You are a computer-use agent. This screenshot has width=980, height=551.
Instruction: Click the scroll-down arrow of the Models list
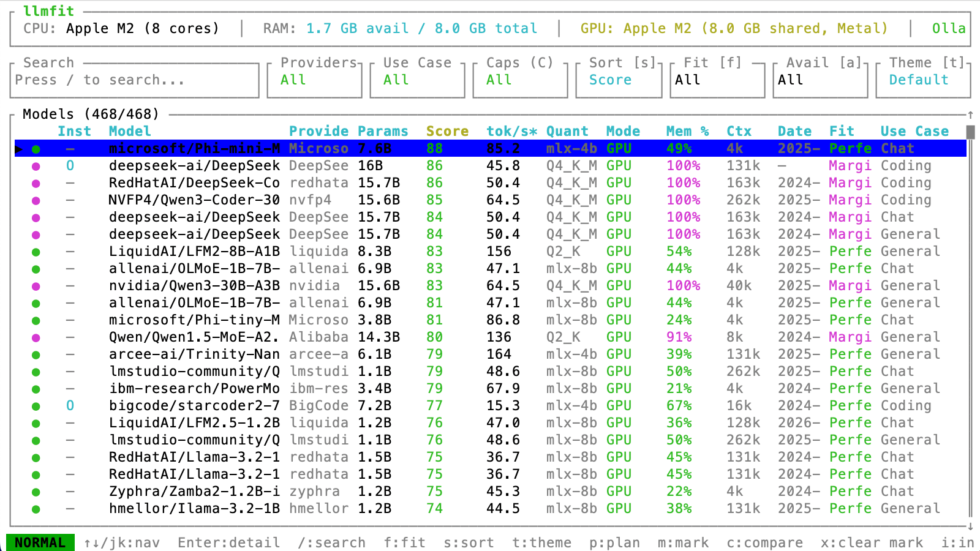tap(970, 526)
